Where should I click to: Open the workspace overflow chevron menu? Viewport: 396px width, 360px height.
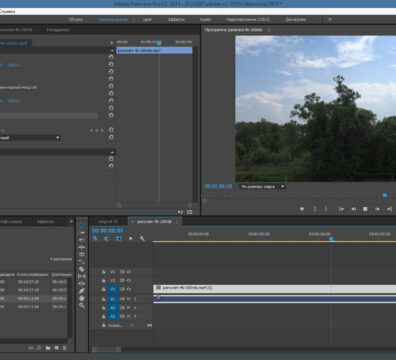330,19
